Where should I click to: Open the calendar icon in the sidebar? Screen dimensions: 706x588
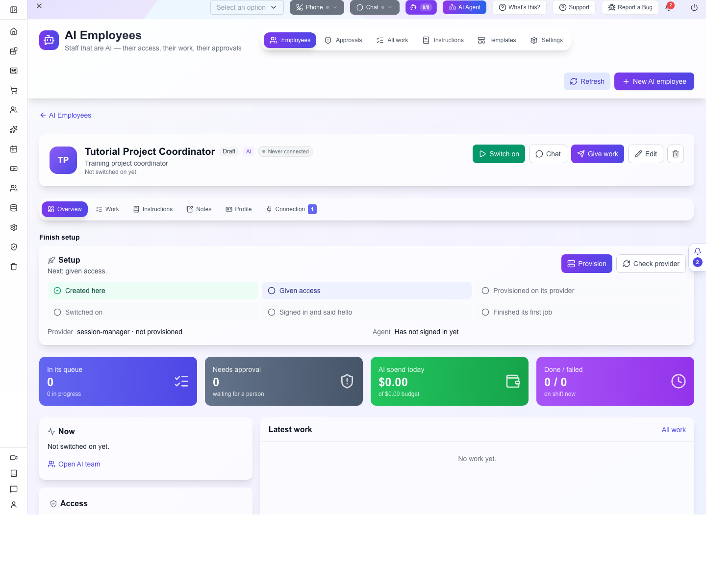click(14, 149)
